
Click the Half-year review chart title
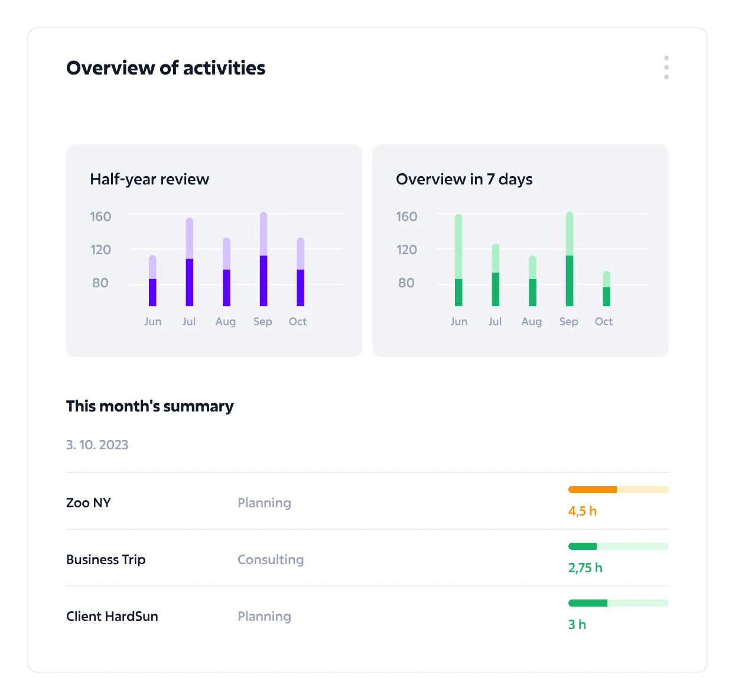pyautogui.click(x=149, y=179)
